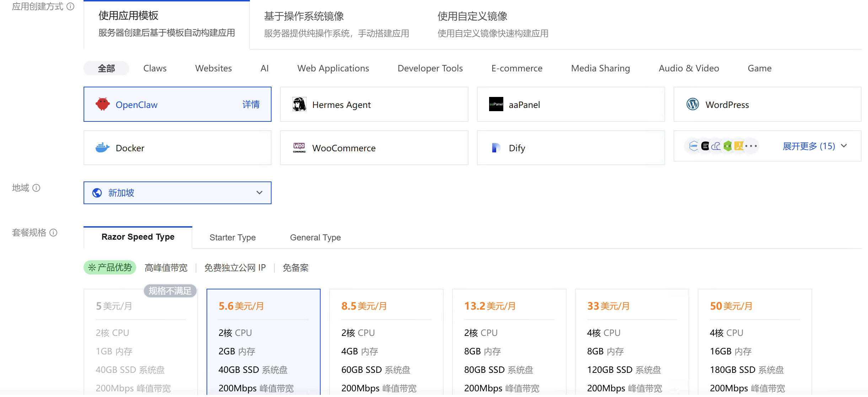Choose the WordPress application template
Image resolution: width=868 pixels, height=397 pixels.
[x=767, y=104]
